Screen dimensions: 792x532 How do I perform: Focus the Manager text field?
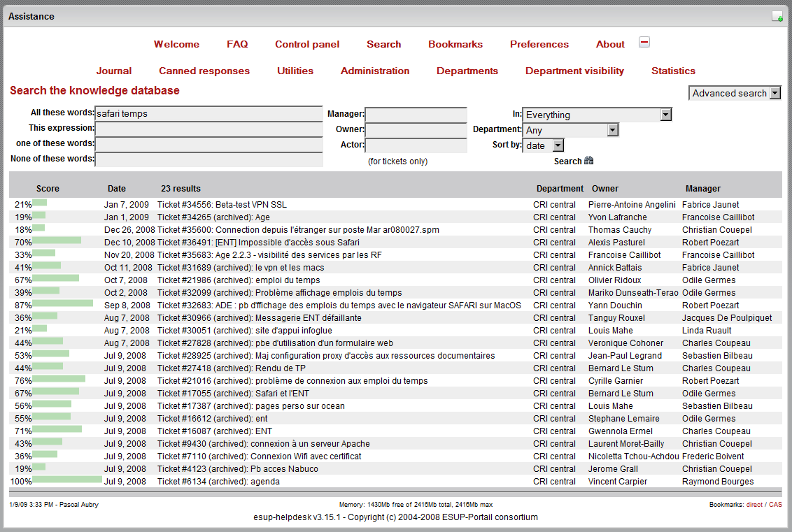coord(416,115)
